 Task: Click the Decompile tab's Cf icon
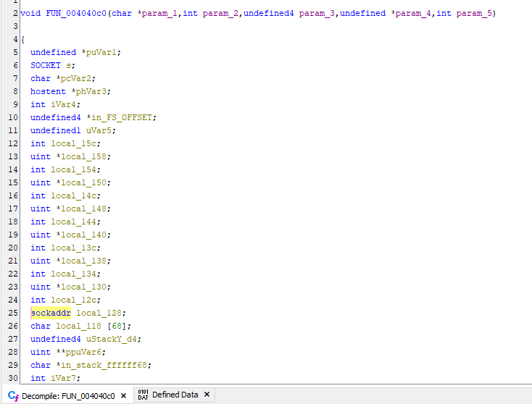coord(12,395)
